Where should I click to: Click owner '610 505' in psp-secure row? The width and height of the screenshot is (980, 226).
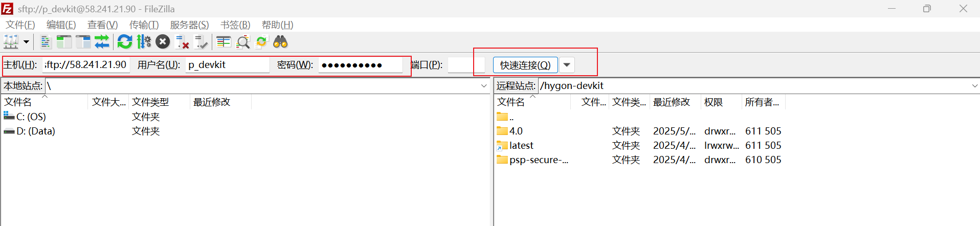(x=763, y=160)
